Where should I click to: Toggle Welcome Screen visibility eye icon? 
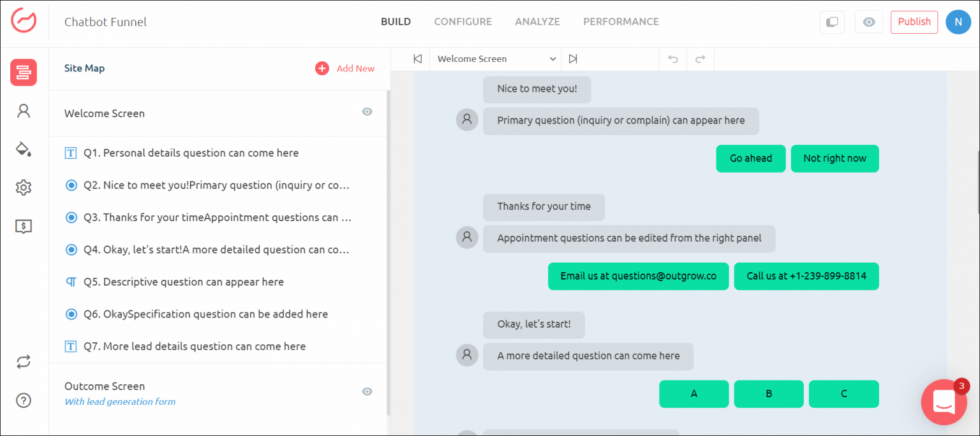pyautogui.click(x=367, y=112)
